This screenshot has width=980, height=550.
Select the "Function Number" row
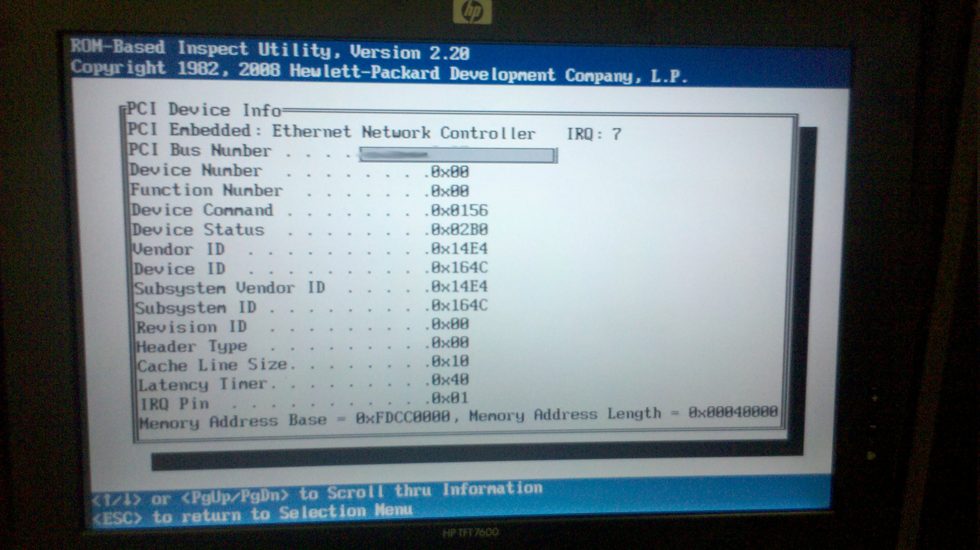point(300,190)
